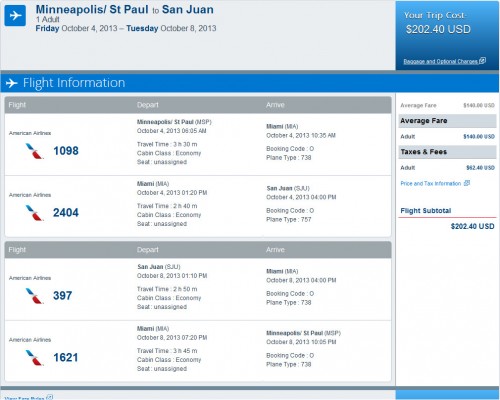Image resolution: width=500 pixels, height=400 pixels.
Task: Click American Airlines logo for flight 2404
Action: (x=34, y=213)
